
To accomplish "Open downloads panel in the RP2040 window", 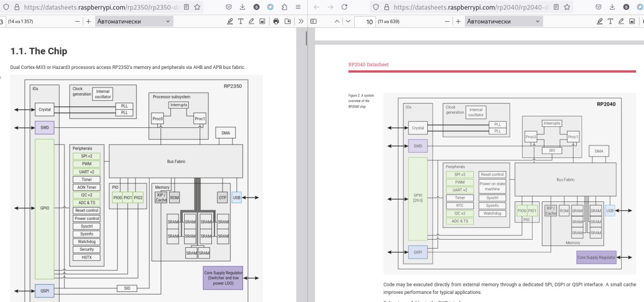I will (612, 8).
